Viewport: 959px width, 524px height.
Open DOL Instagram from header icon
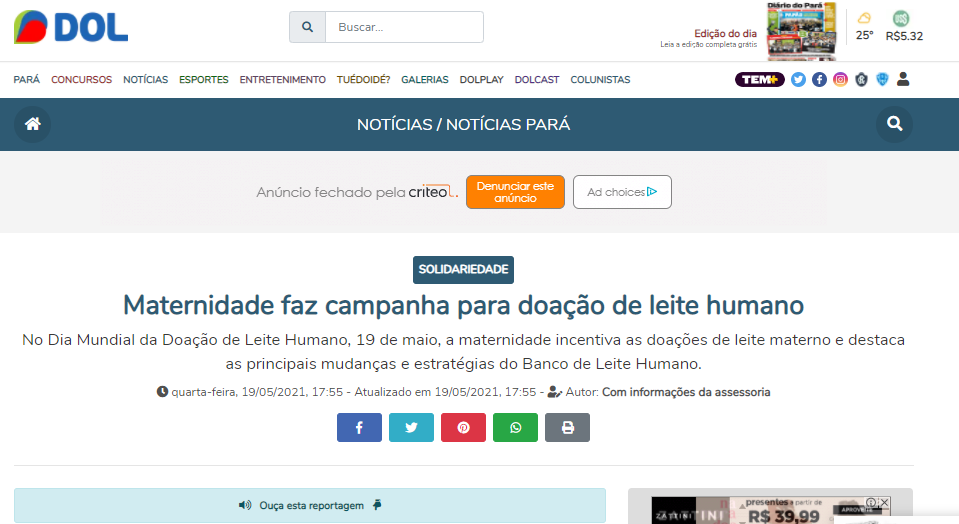tap(840, 79)
